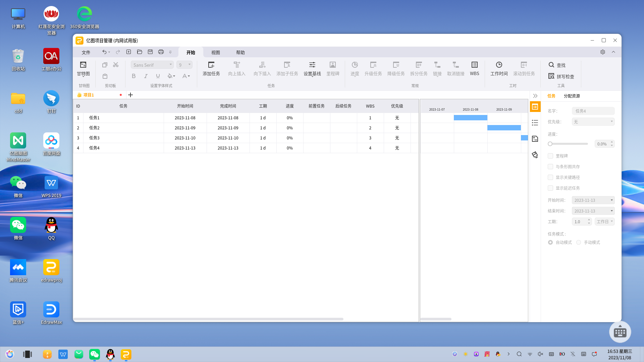
Task: Open the Priority (优先级) dropdown in task panel
Action: point(593,122)
